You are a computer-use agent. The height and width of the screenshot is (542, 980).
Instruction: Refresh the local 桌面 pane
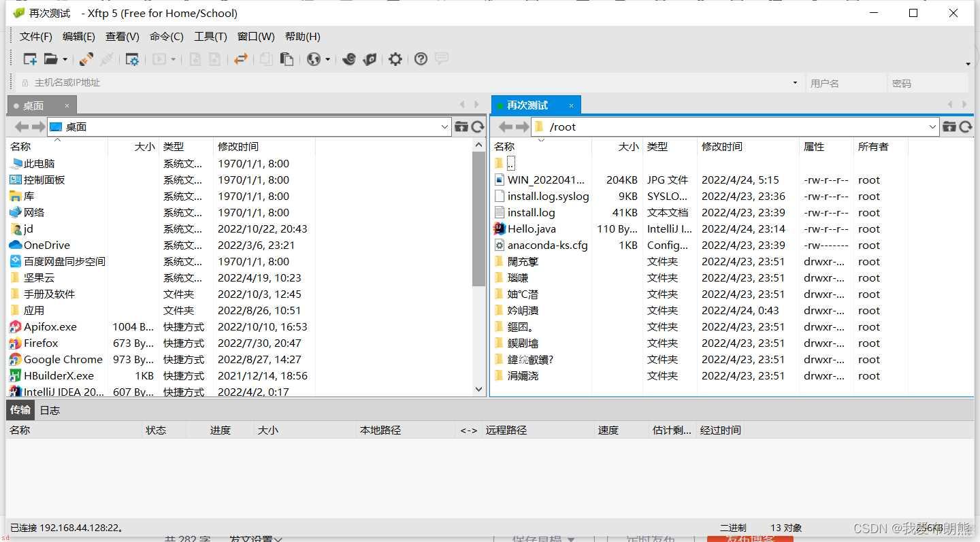478,126
